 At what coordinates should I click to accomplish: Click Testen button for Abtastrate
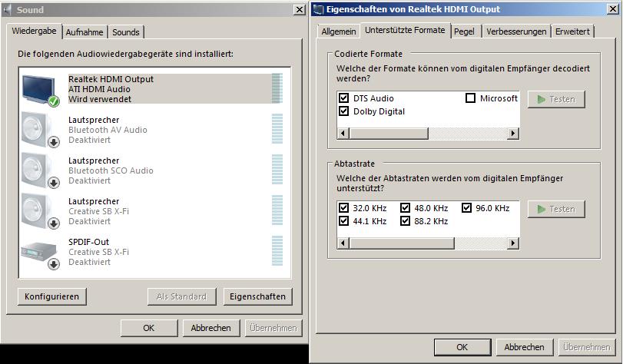tap(556, 209)
